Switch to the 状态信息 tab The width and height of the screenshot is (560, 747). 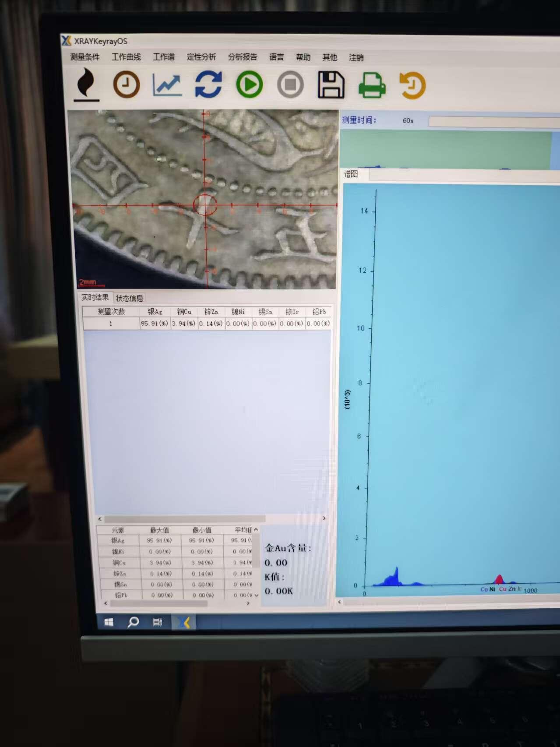coord(129,298)
